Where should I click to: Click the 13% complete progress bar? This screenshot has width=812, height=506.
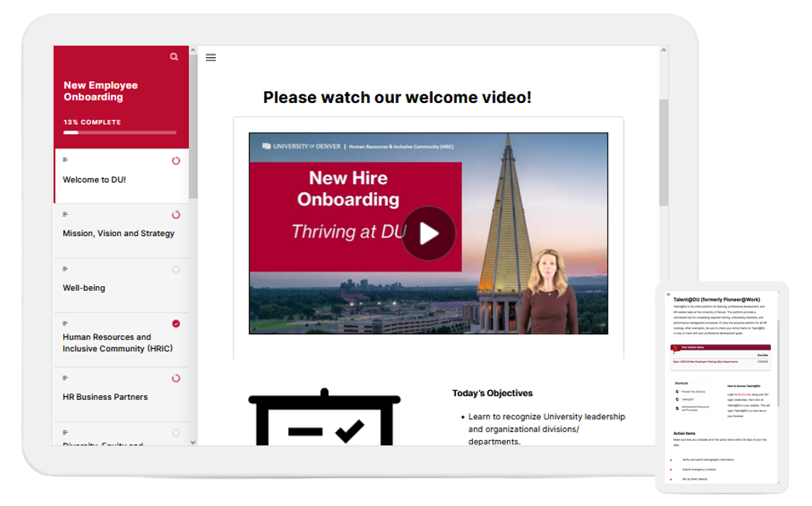point(120,132)
